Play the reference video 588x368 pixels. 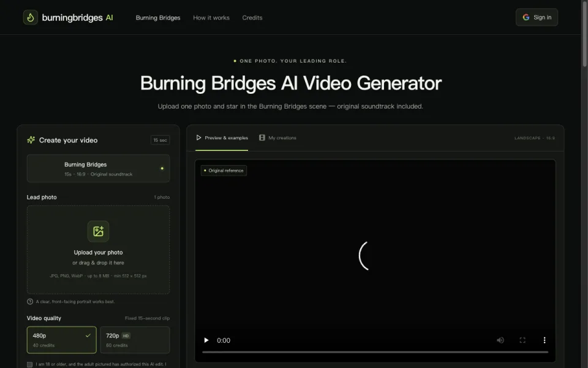(206, 340)
